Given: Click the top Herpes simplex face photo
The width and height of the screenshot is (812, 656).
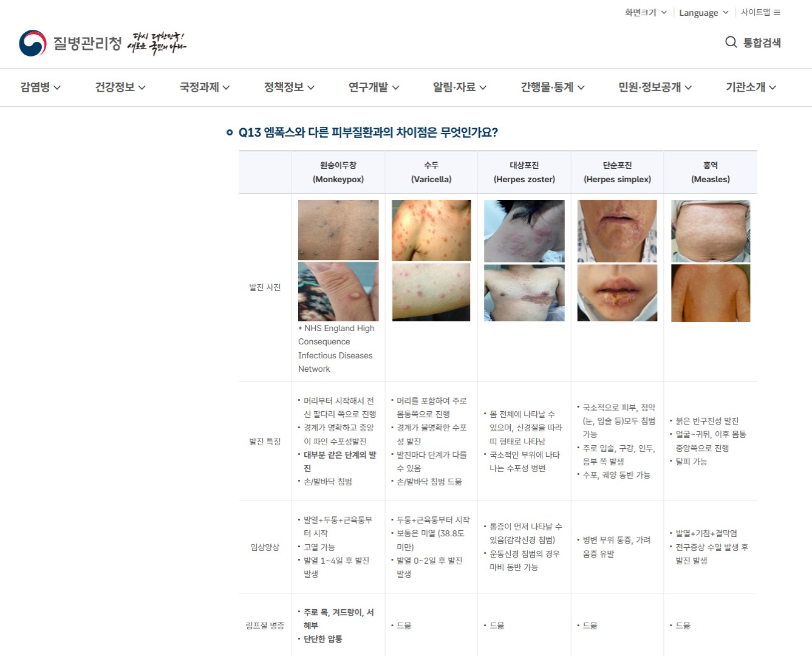Looking at the screenshot, I should pos(617,231).
